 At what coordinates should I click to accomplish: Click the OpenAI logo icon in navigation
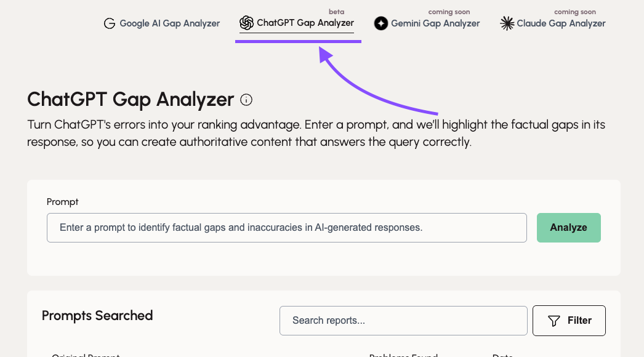246,23
